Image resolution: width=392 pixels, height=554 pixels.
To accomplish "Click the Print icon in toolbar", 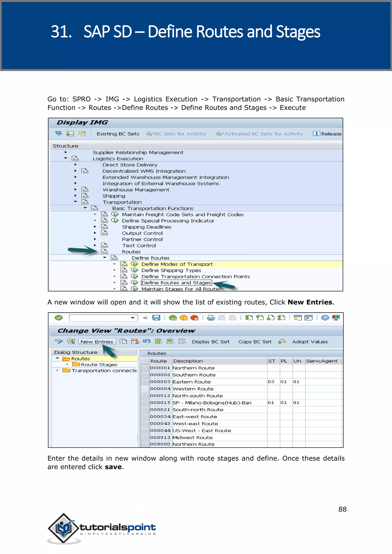I will point(211,318).
